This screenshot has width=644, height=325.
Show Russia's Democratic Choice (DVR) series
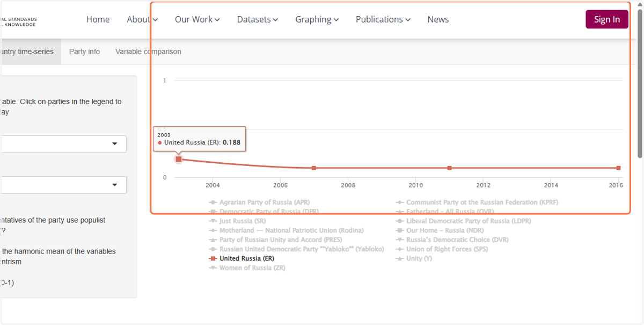[452, 240]
